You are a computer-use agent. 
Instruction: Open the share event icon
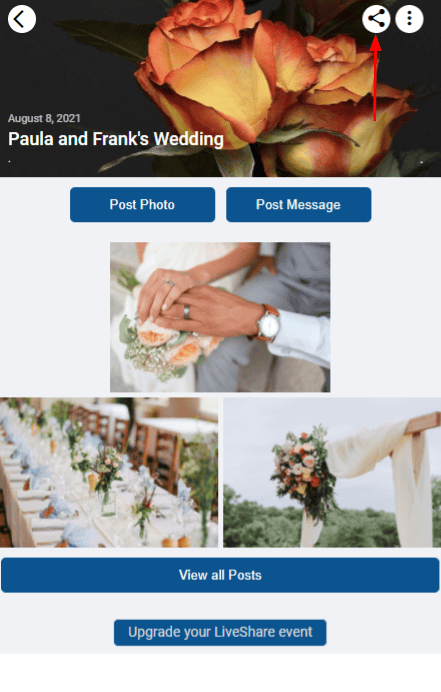point(376,19)
